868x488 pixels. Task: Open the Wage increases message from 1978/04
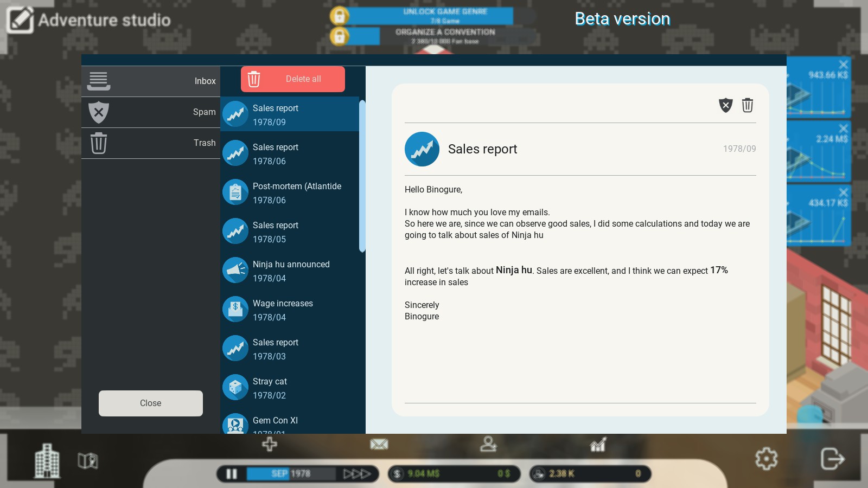290,310
